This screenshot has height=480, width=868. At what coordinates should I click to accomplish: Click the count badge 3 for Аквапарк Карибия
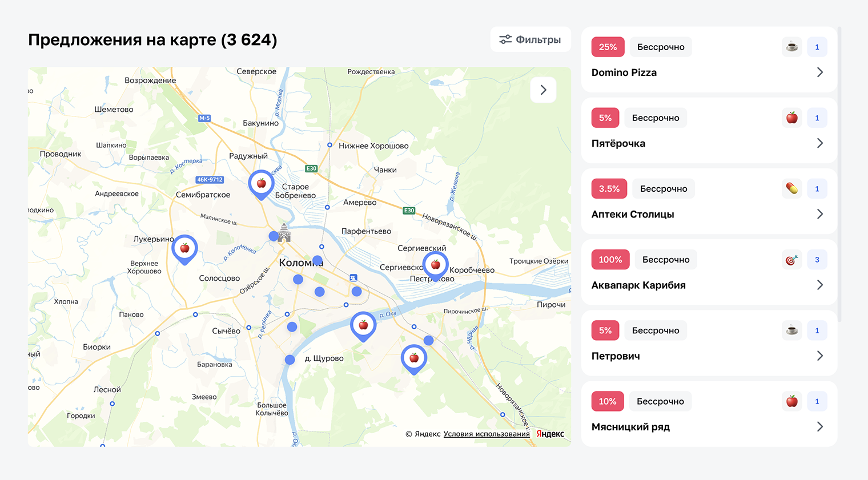click(817, 260)
